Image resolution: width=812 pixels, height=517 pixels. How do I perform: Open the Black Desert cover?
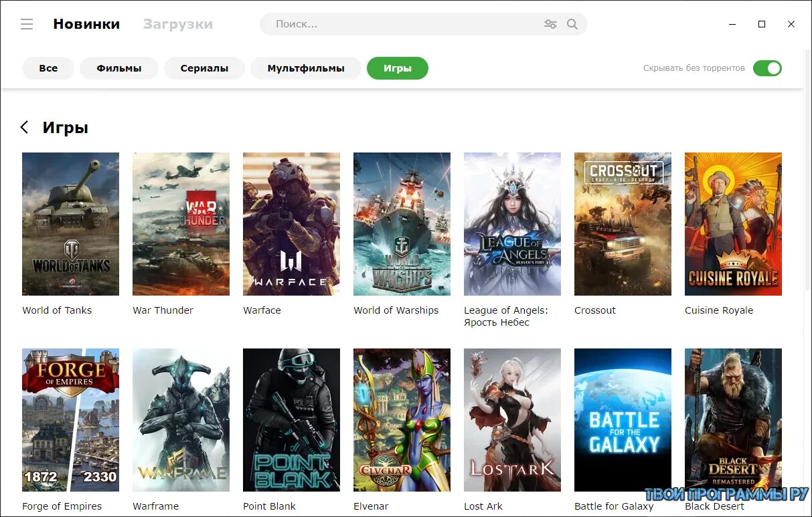coord(733,420)
